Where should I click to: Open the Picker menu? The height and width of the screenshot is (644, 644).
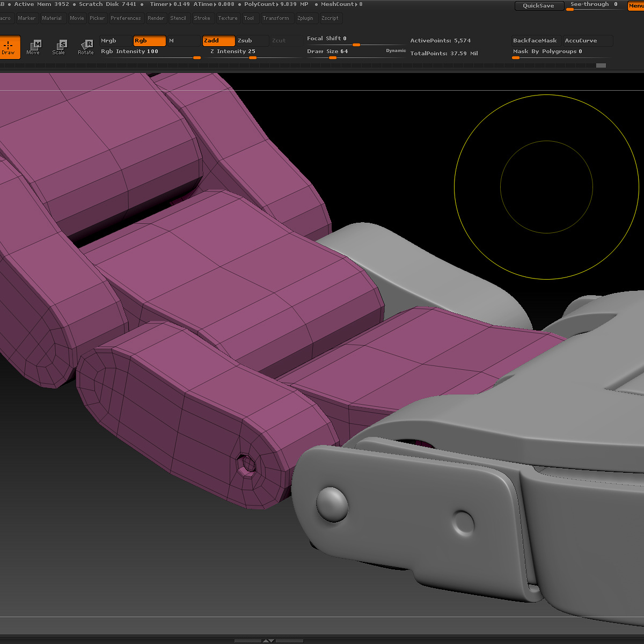tap(98, 18)
